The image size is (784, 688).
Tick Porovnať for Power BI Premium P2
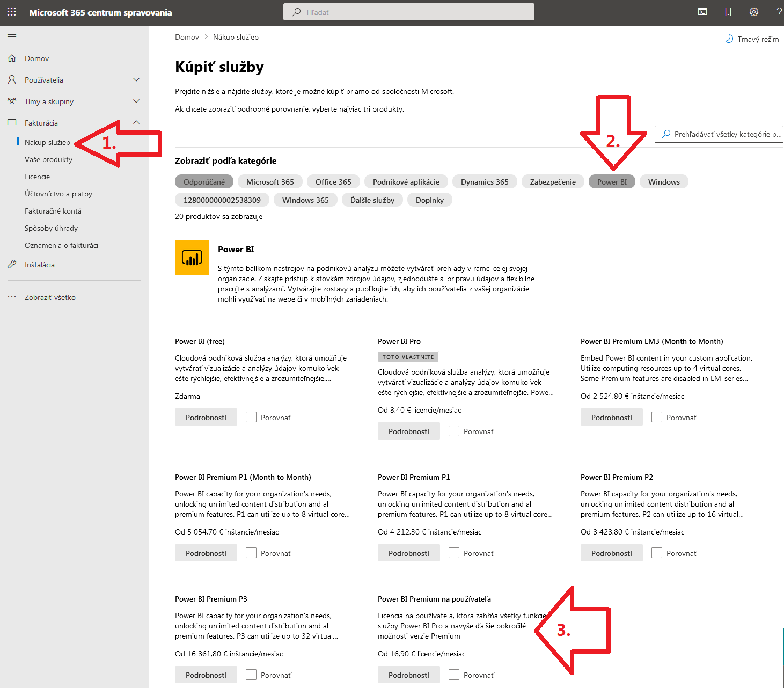point(657,553)
